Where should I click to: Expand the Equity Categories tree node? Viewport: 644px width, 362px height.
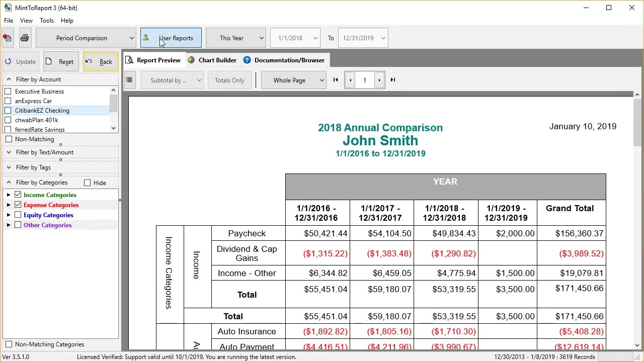pyautogui.click(x=9, y=215)
